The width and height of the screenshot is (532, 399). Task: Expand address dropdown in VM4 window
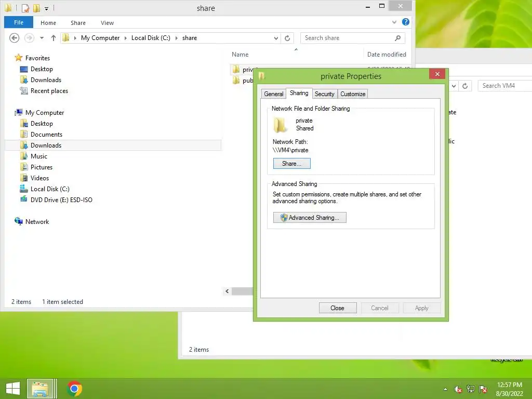(454, 86)
